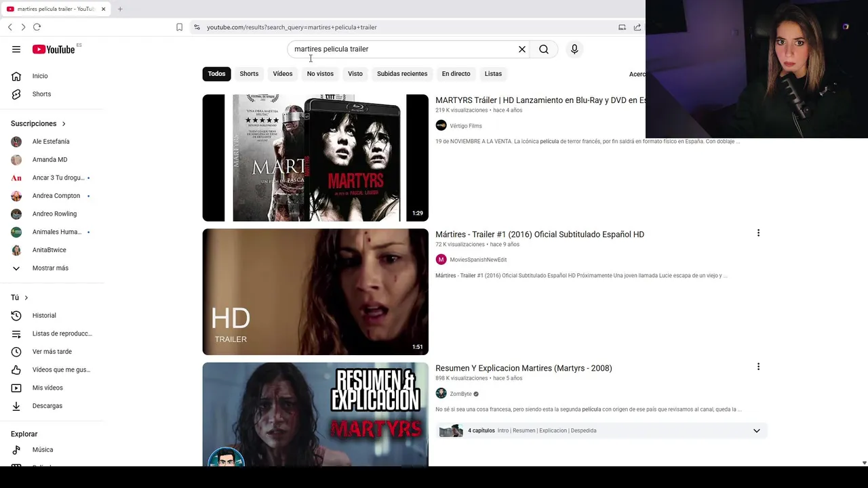Click the MoviesSpanishNewEdit channel avatar
This screenshot has width=868, height=488.
[441, 260]
